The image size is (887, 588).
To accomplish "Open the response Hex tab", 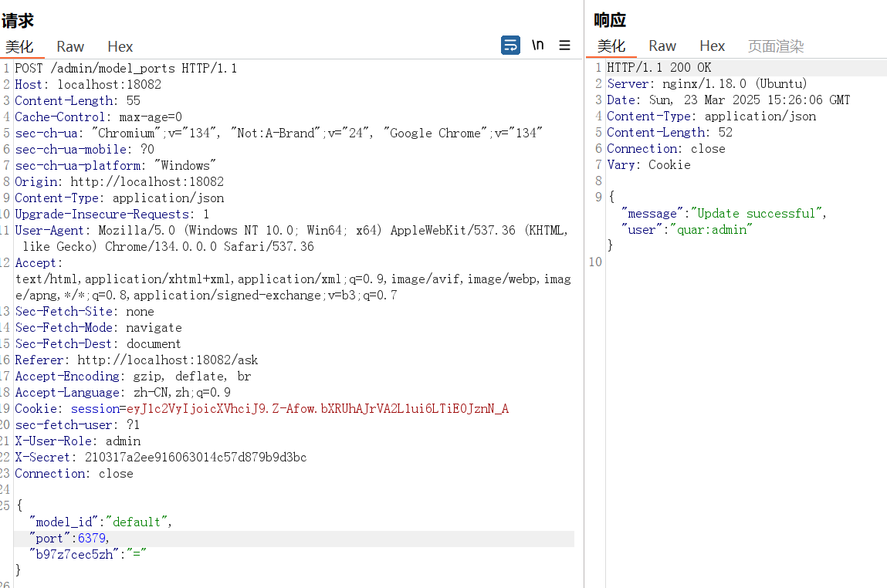I will [712, 47].
